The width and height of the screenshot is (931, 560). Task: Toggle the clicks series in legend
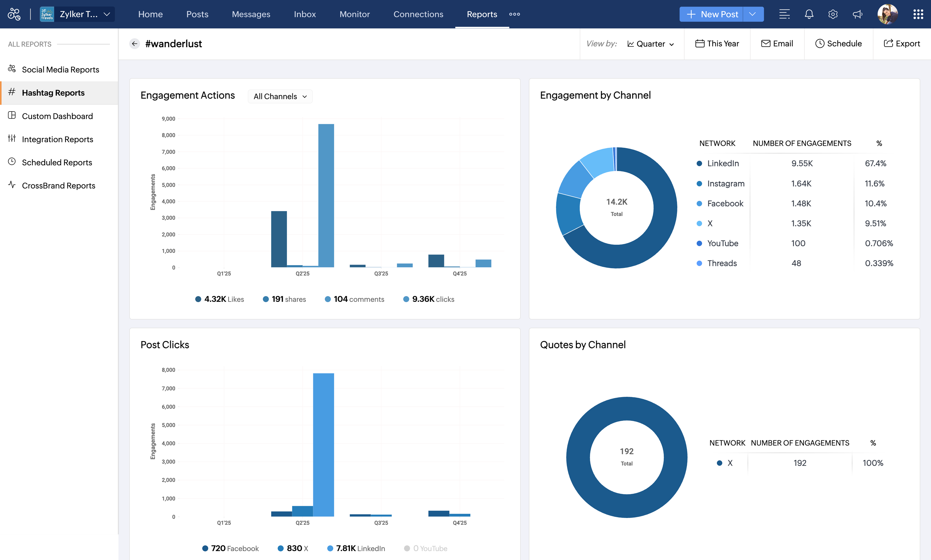point(429,299)
